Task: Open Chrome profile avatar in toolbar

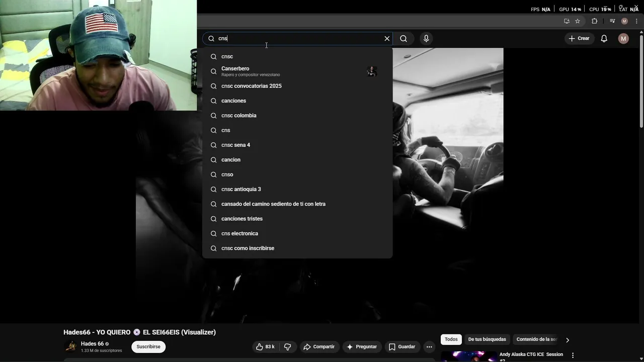Action: coord(624,21)
